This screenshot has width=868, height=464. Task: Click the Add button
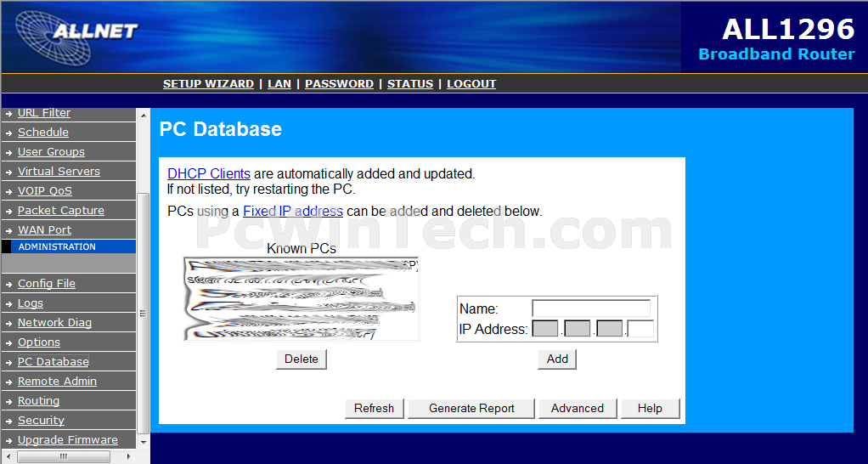(557, 359)
